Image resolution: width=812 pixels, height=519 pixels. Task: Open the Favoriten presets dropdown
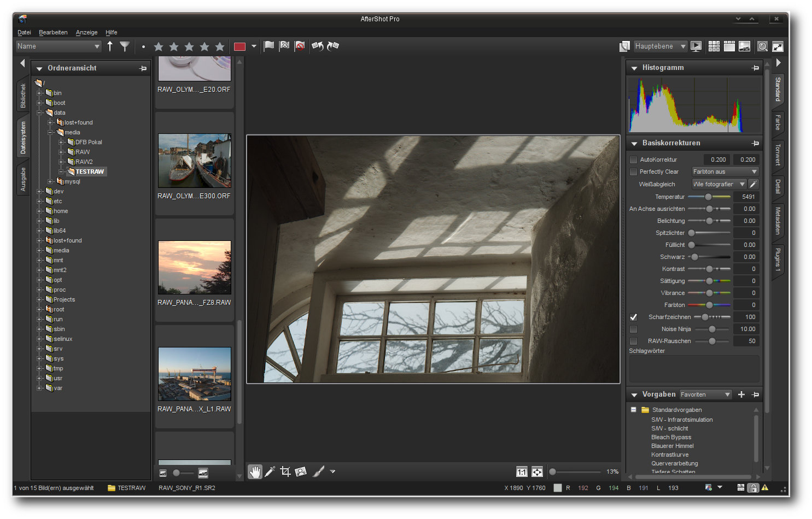705,394
